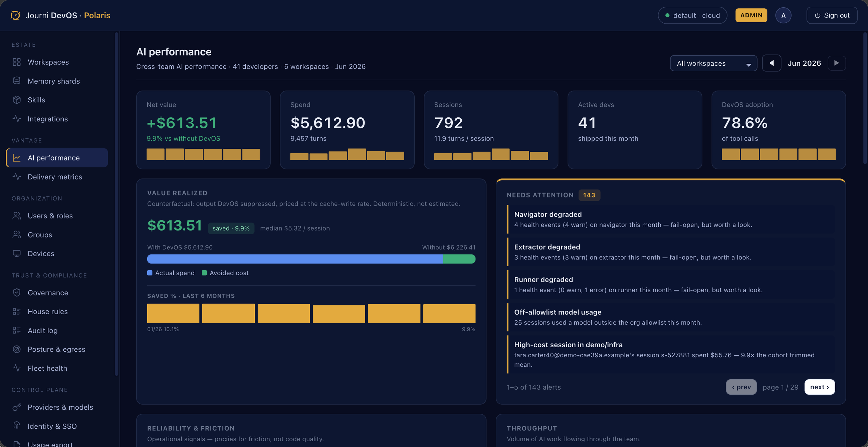Screen dimensions: 868x447
Task: Click the Integrations pulse icon
Action: (16, 118)
